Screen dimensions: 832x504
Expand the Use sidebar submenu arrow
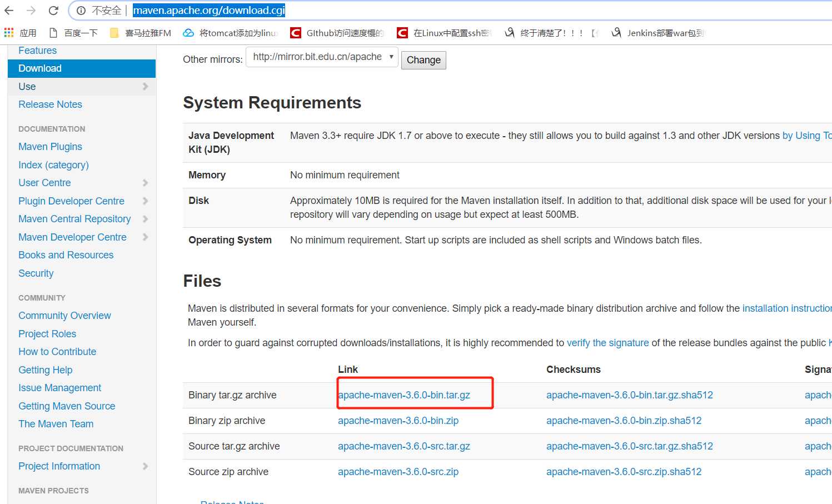pyautogui.click(x=145, y=86)
